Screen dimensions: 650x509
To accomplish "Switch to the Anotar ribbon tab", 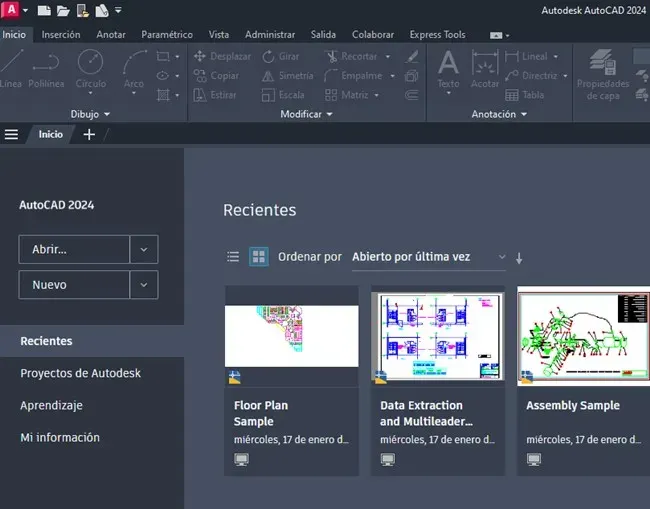I will (x=111, y=35).
